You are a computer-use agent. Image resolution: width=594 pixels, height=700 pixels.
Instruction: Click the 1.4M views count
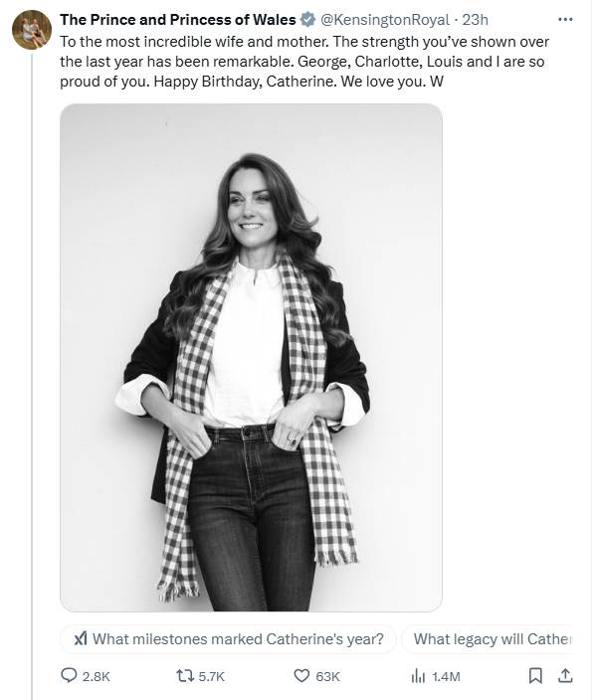click(x=446, y=677)
